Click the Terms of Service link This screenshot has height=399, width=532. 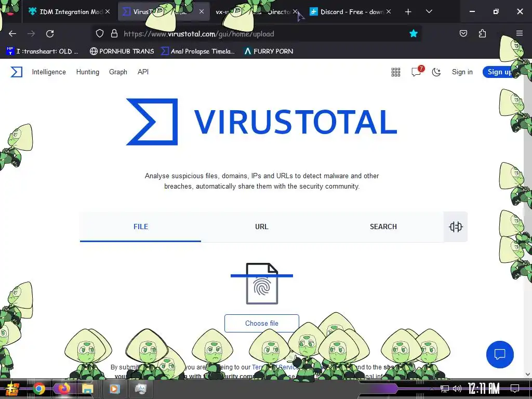[x=275, y=367]
